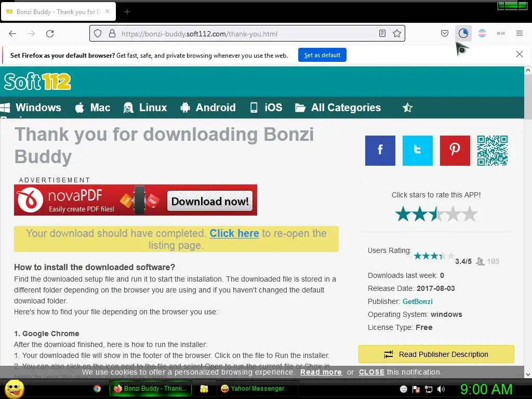Image resolution: width=532 pixels, height=399 pixels.
Task: Open the iOS category menu
Action: (x=266, y=108)
